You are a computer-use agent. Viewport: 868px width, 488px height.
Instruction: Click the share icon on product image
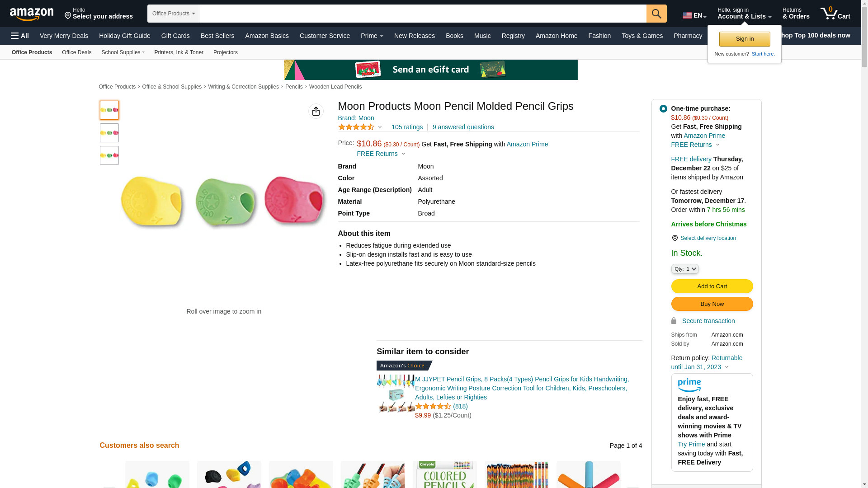(316, 111)
